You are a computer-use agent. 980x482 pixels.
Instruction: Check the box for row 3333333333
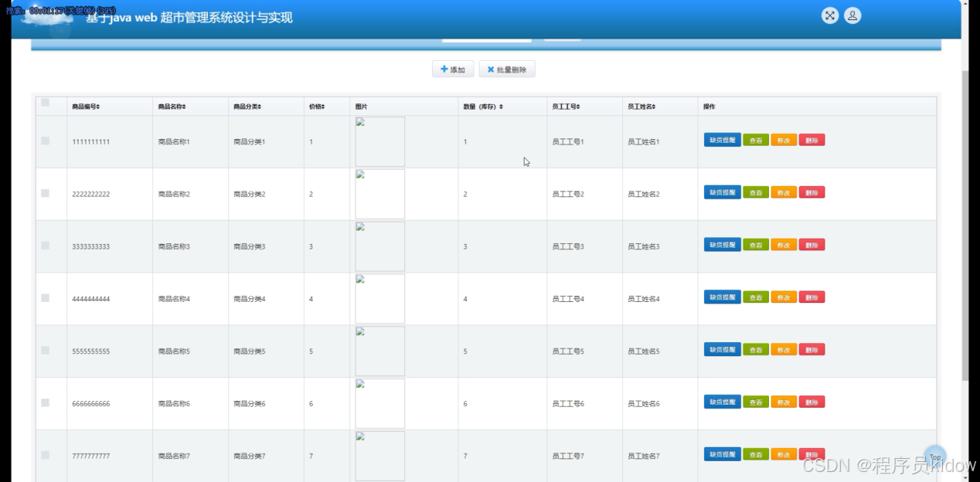click(45, 246)
